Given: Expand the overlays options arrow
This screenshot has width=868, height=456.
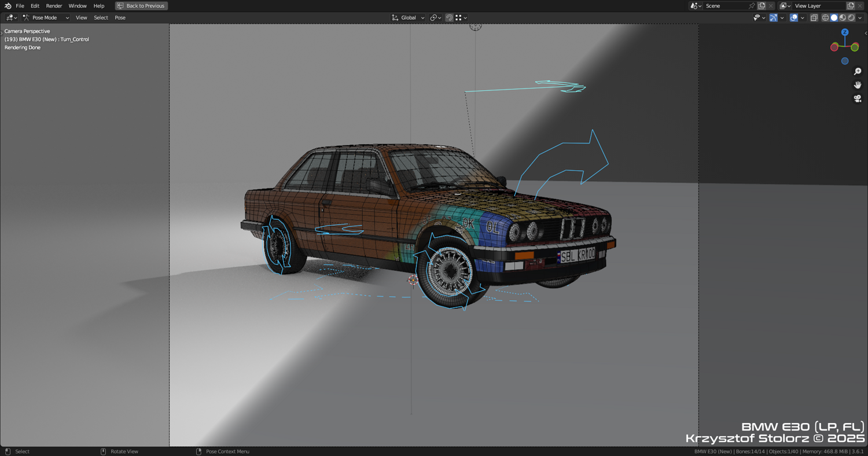Looking at the screenshot, I should coord(802,18).
